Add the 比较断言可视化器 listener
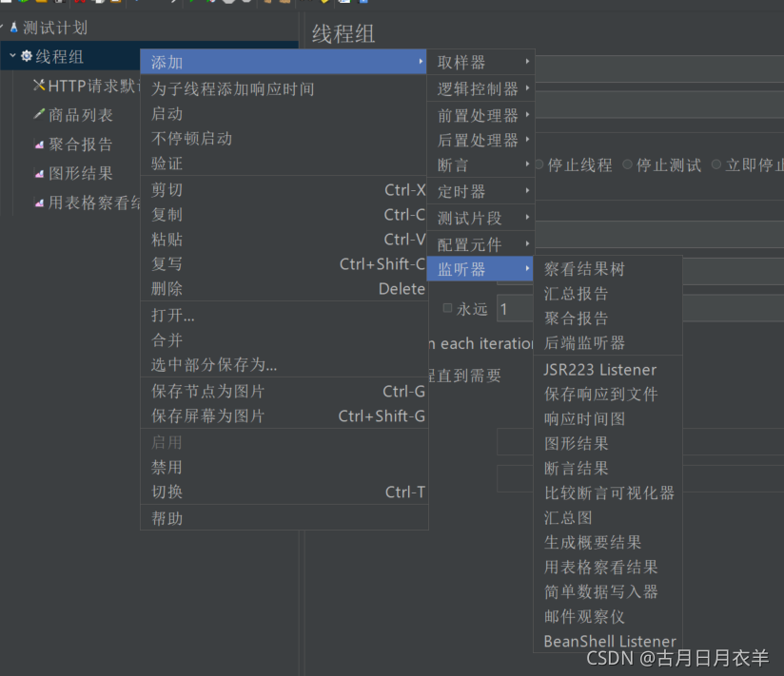Viewport: 784px width, 676px height. point(608,493)
